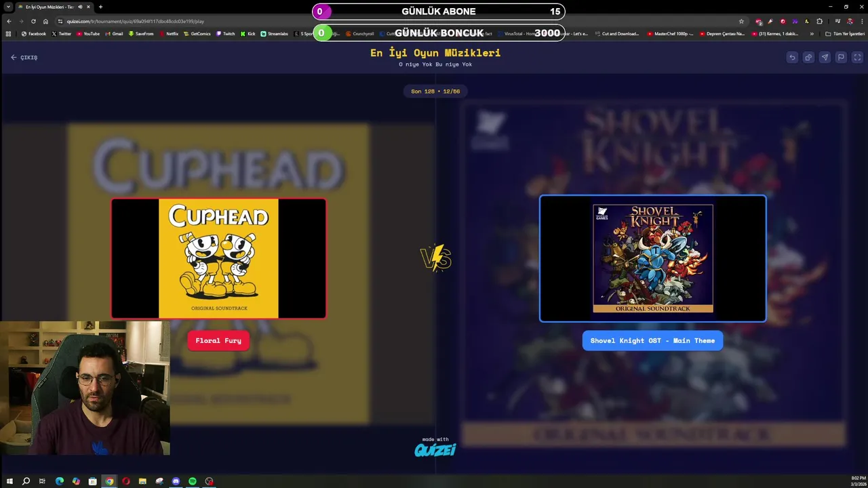Mute the tab via speaker icon
Viewport: 868px width, 488px height.
(x=80, y=7)
